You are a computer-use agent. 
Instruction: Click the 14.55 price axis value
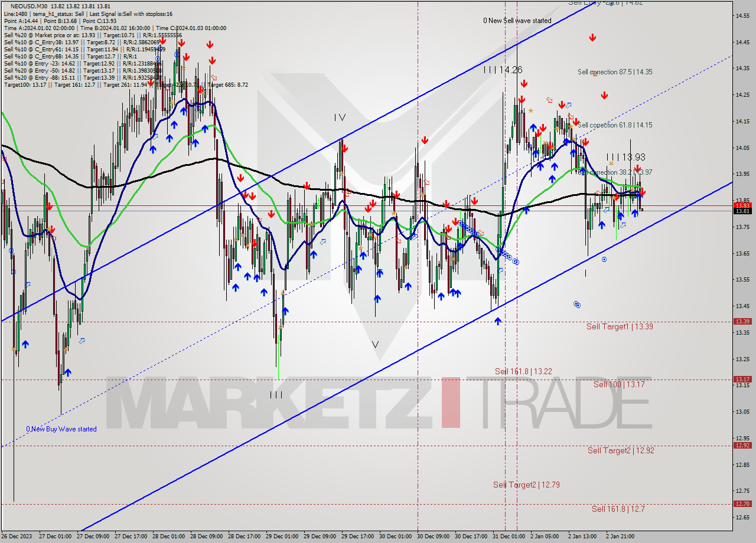742,15
